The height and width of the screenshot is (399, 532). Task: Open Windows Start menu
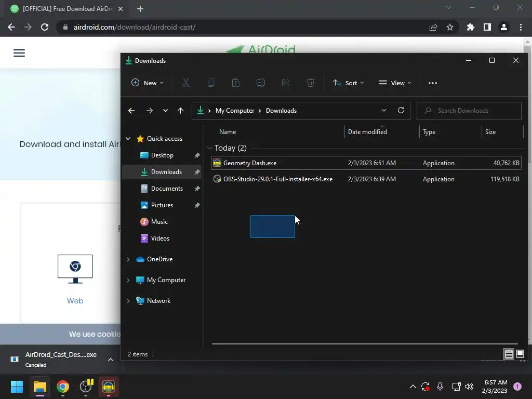coord(17,387)
